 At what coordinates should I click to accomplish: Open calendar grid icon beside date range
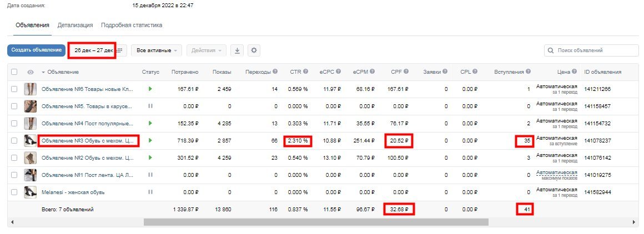(x=119, y=50)
